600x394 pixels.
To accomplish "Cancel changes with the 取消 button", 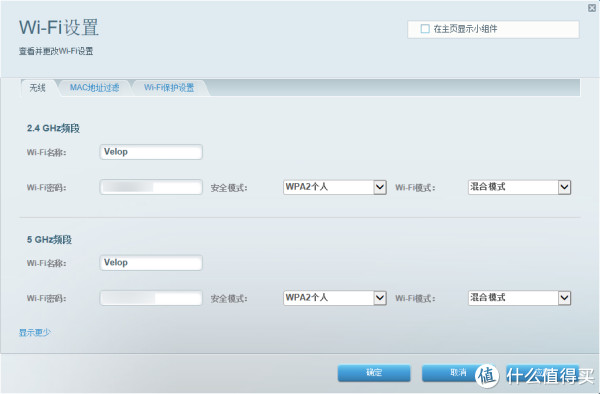I will [458, 373].
